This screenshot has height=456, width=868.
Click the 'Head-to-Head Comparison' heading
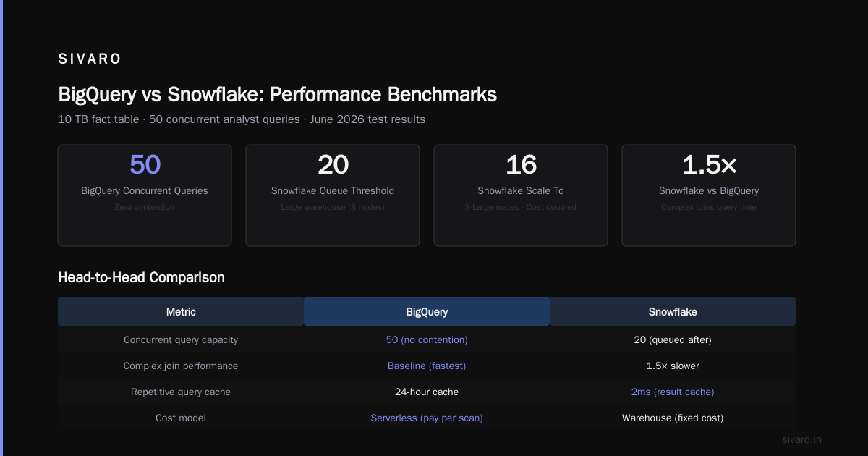(141, 277)
